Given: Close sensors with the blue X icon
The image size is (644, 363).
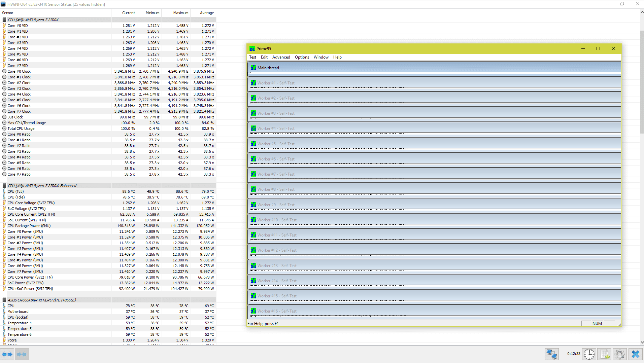Looking at the screenshot, I should click(x=636, y=354).
